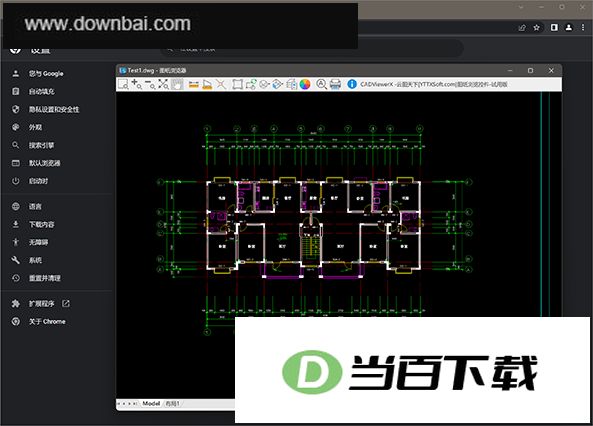
Task: Select the zoom window tool in CAD toolbar
Action: click(x=123, y=84)
